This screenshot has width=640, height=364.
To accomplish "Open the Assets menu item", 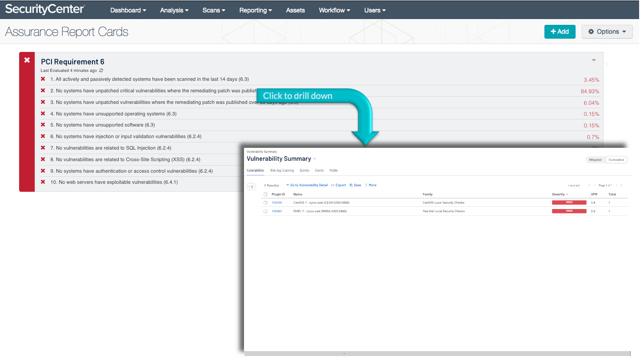I will click(296, 10).
